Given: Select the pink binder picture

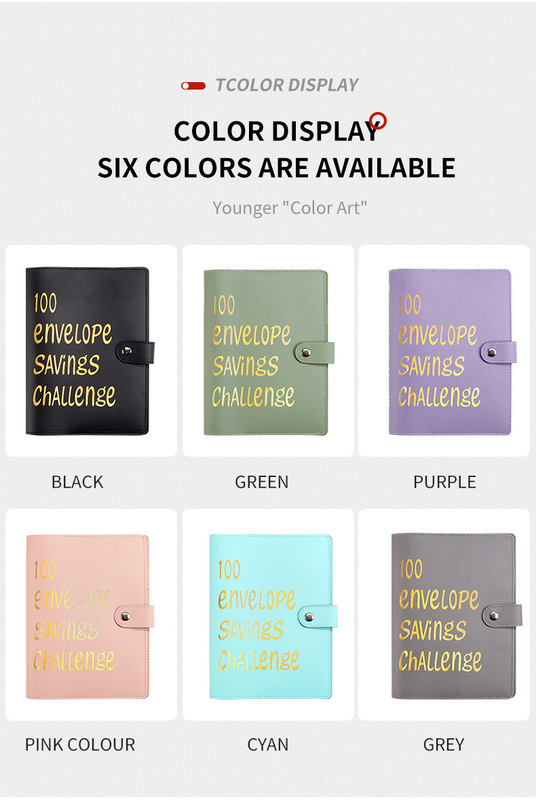Looking at the screenshot, I should pos(90,616).
